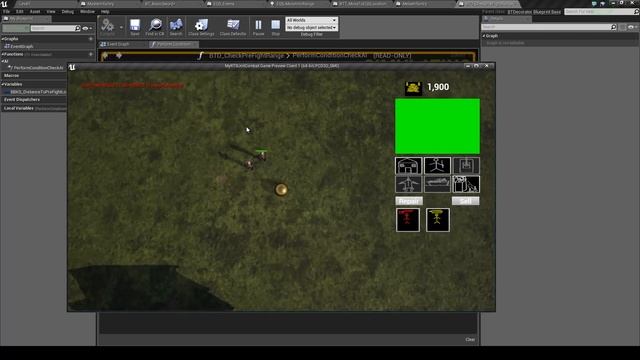Click the golden orb in the game field
Screen dimensions: 640x360
(281, 189)
